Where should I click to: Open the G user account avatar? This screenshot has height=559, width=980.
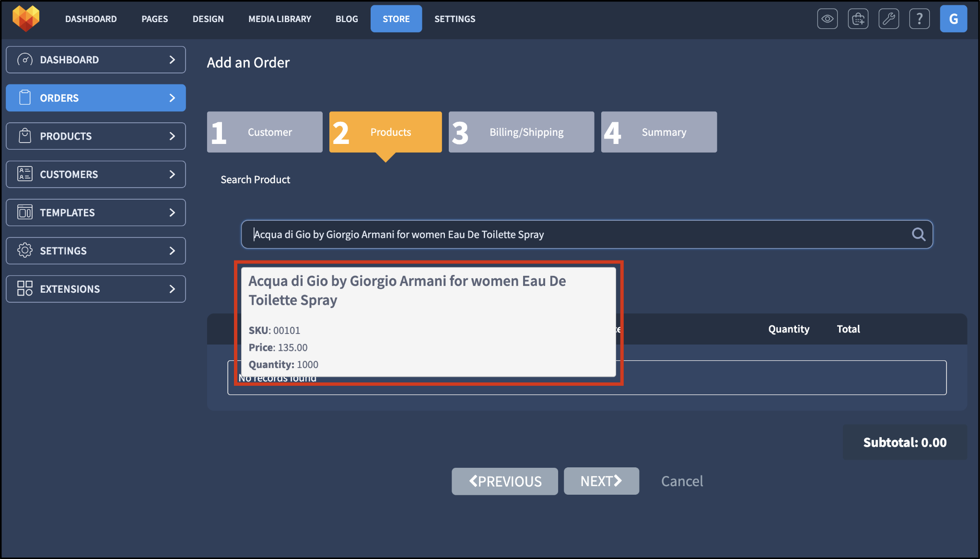tap(953, 19)
